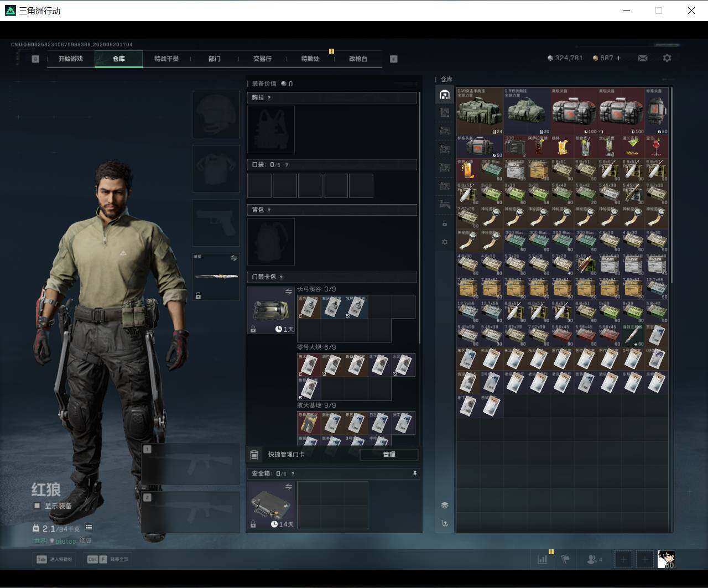Click the E next-tab key hint

pos(394,59)
